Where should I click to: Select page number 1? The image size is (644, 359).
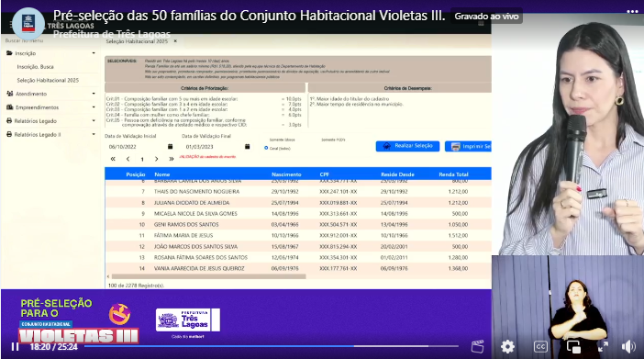(x=142, y=159)
